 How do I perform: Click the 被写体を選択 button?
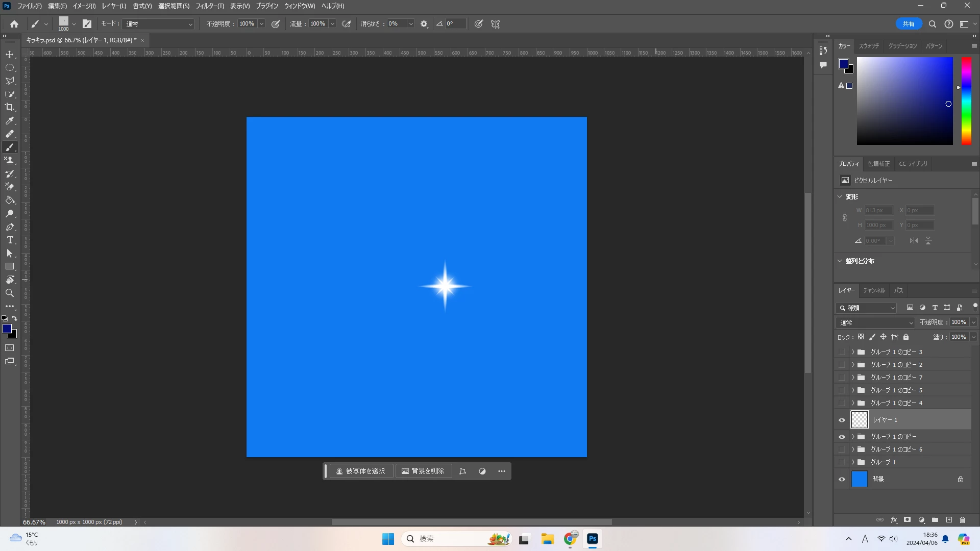[x=361, y=471]
